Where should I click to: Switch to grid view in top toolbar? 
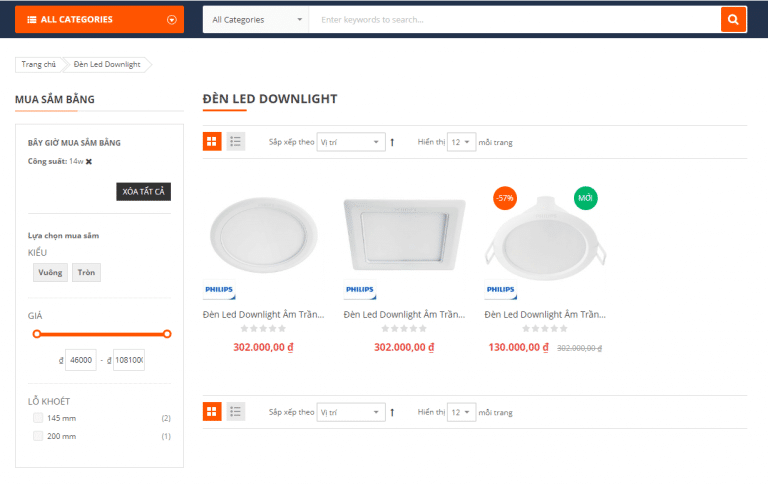pyautogui.click(x=212, y=142)
